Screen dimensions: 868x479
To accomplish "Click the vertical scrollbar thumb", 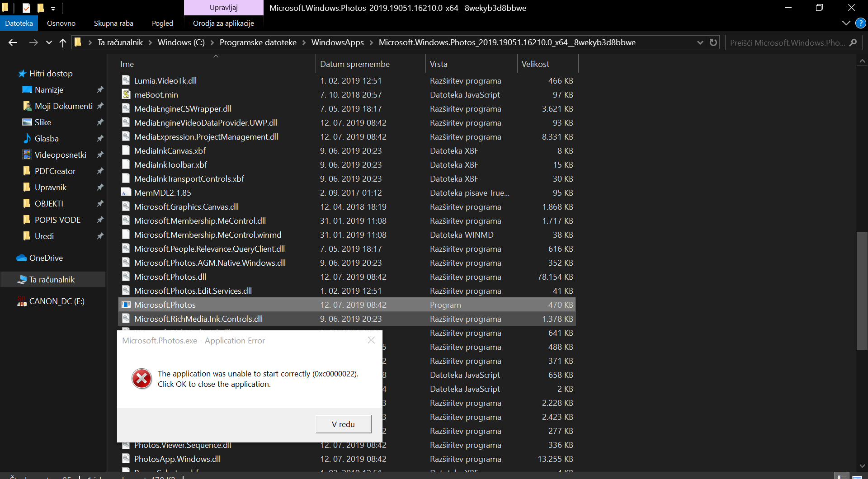I will point(862,291).
